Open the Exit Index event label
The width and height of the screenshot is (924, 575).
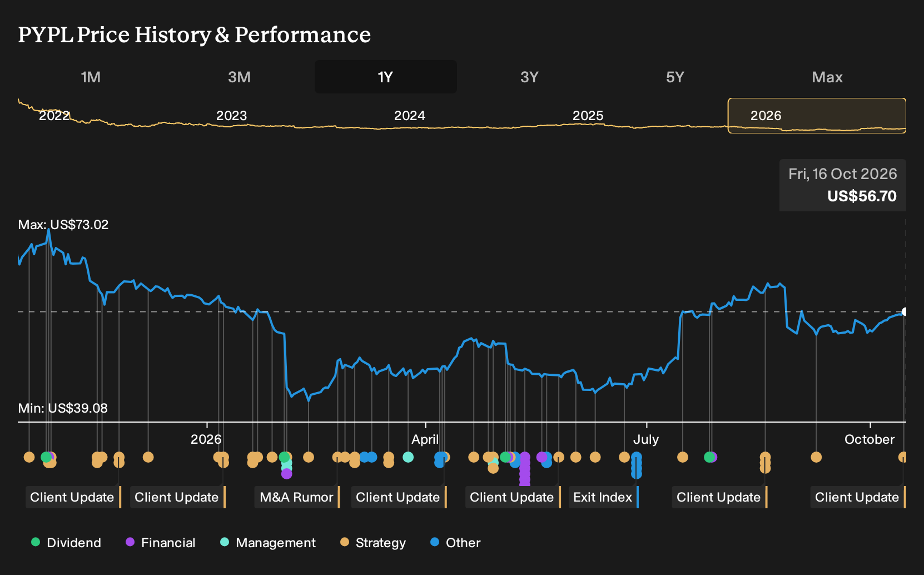(x=604, y=497)
